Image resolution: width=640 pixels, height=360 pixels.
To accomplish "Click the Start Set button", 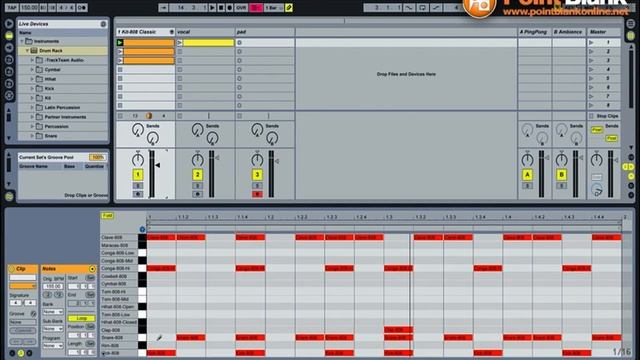I will coord(90,278).
